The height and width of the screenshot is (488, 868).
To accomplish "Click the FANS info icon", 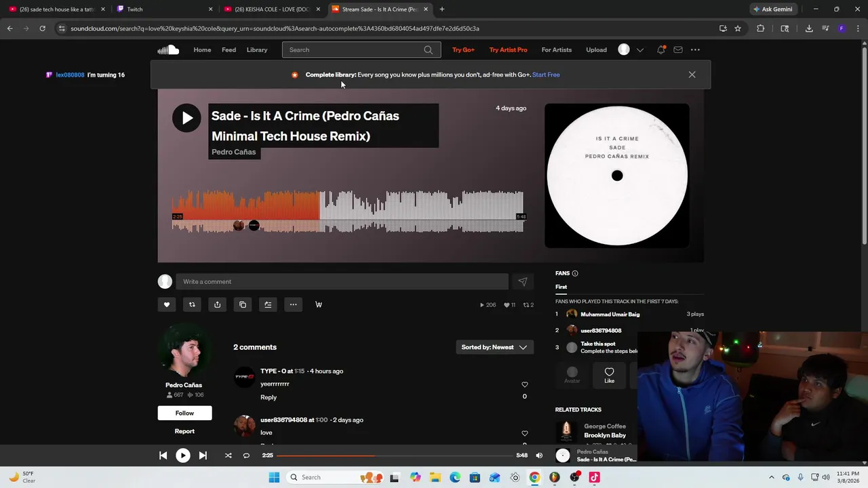I will (x=575, y=273).
